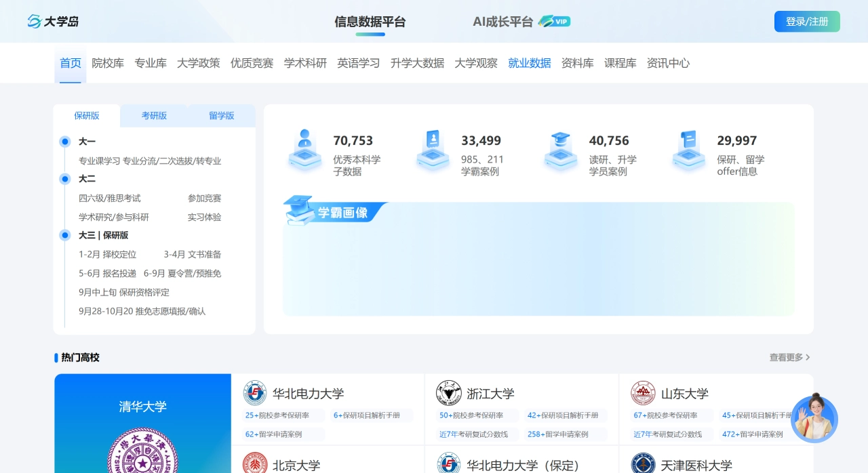Screen dimensions: 868x473
Task: Open the floating assistant avatar
Action: [x=814, y=419]
